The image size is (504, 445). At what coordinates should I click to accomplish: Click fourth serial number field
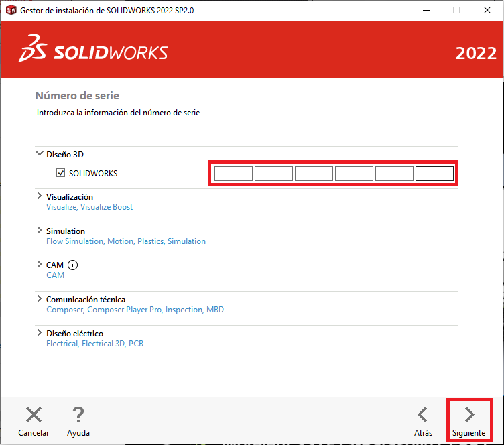(x=354, y=174)
